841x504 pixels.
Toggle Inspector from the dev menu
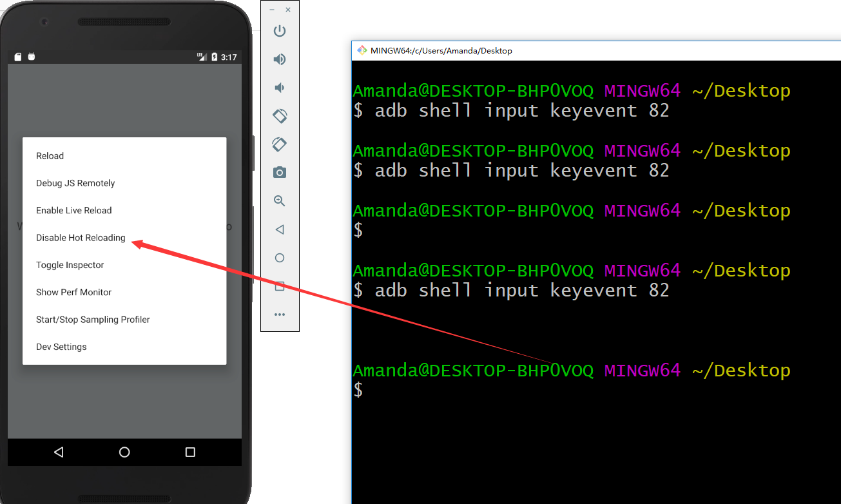pyautogui.click(x=70, y=265)
